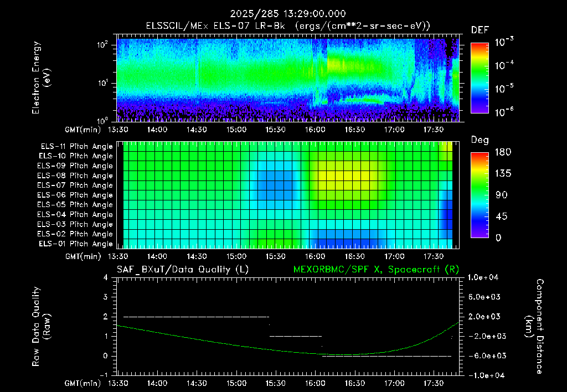The height and width of the screenshot is (392, 567).
Task: Click the Component Distance (km) axis title
Action: tap(534, 327)
